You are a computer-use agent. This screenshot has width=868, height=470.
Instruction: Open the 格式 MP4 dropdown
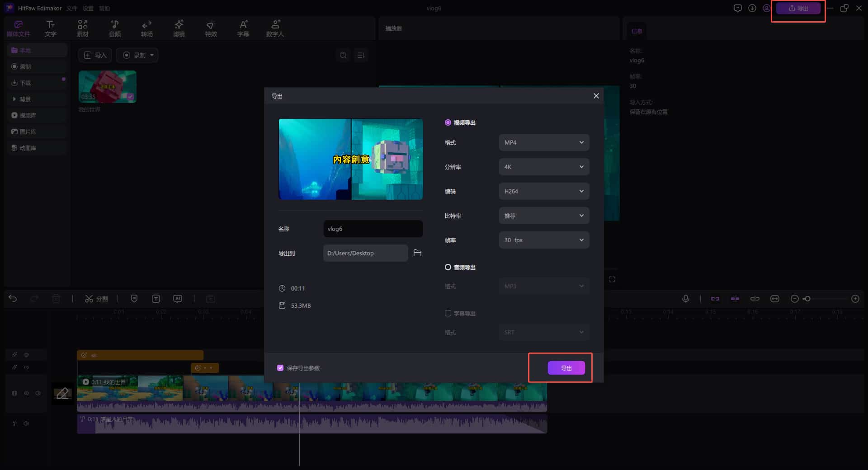[544, 142]
